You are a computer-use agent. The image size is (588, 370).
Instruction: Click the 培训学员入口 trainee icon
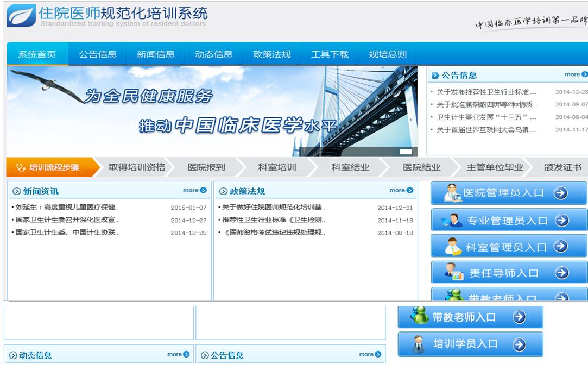pos(418,344)
